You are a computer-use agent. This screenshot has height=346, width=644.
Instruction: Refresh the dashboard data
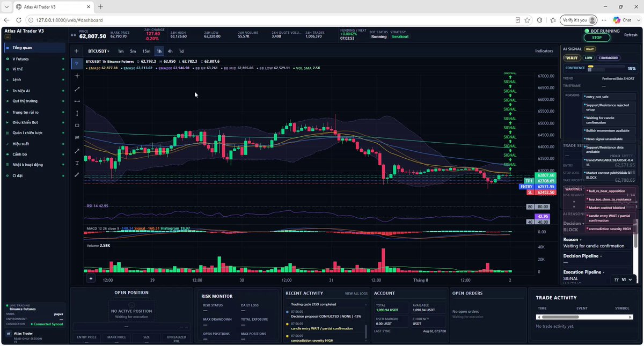(x=631, y=35)
